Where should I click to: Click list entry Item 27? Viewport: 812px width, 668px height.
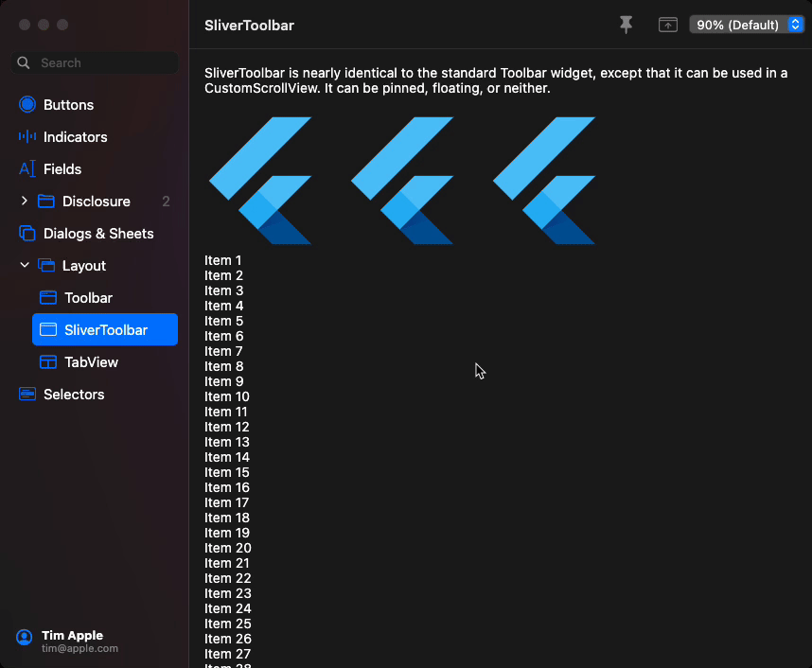pyautogui.click(x=227, y=654)
